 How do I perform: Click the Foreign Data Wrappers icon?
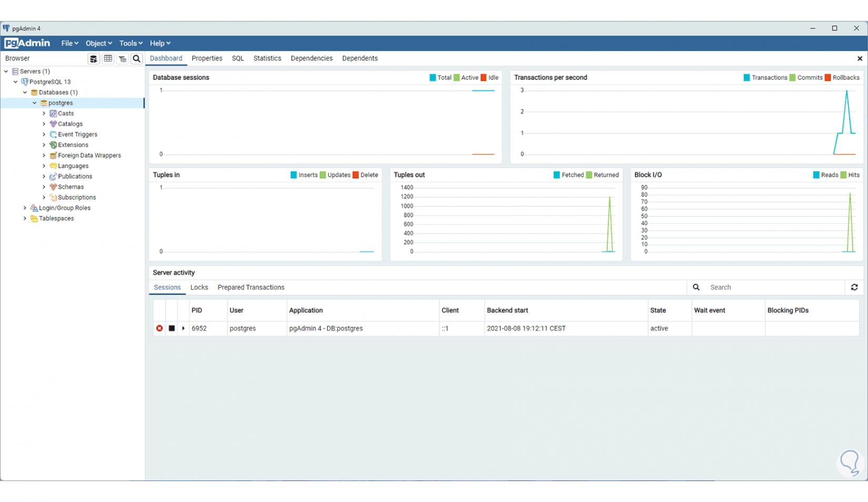coord(53,155)
